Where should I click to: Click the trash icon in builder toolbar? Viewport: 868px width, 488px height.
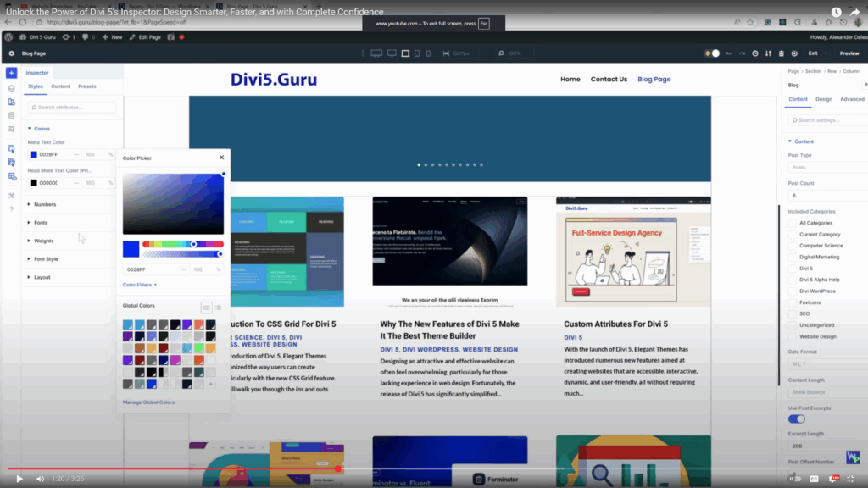tap(781, 53)
